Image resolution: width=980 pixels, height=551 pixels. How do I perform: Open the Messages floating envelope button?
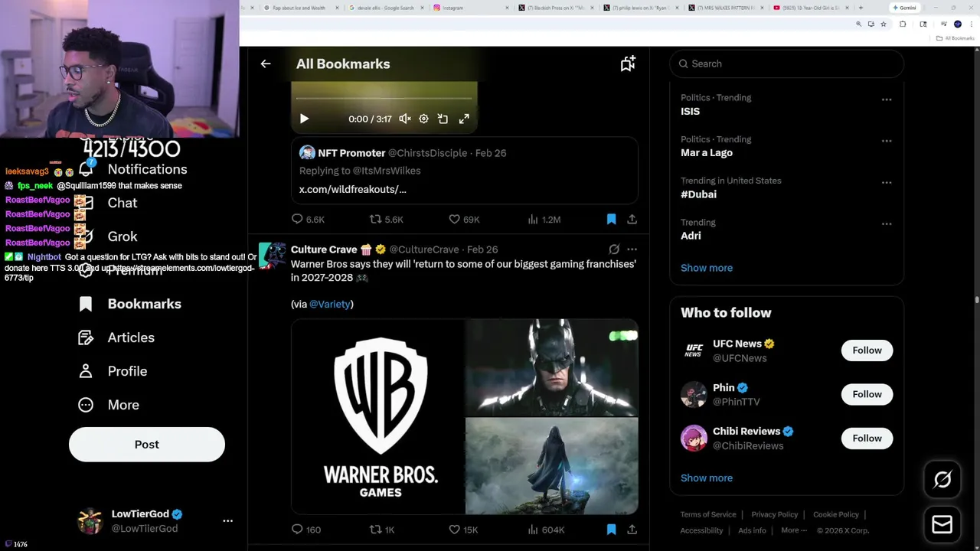(x=942, y=524)
